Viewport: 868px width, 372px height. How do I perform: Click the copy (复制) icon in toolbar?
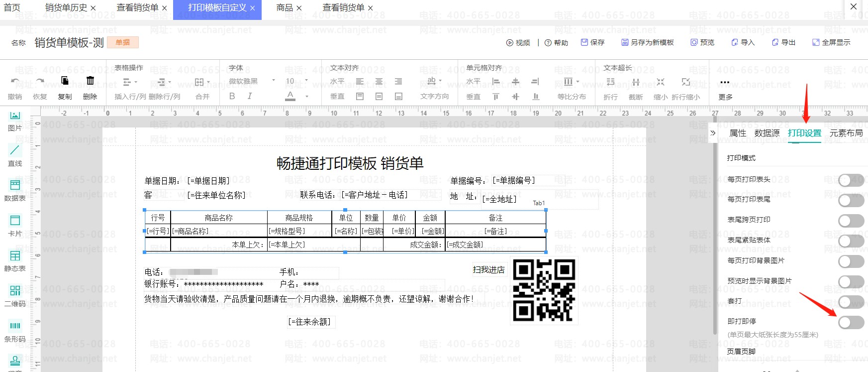pos(65,81)
